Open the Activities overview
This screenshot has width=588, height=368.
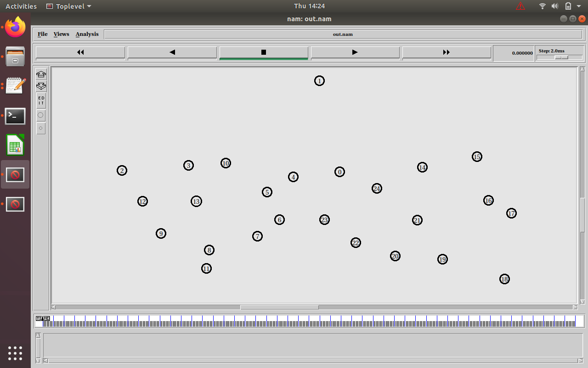(x=21, y=6)
